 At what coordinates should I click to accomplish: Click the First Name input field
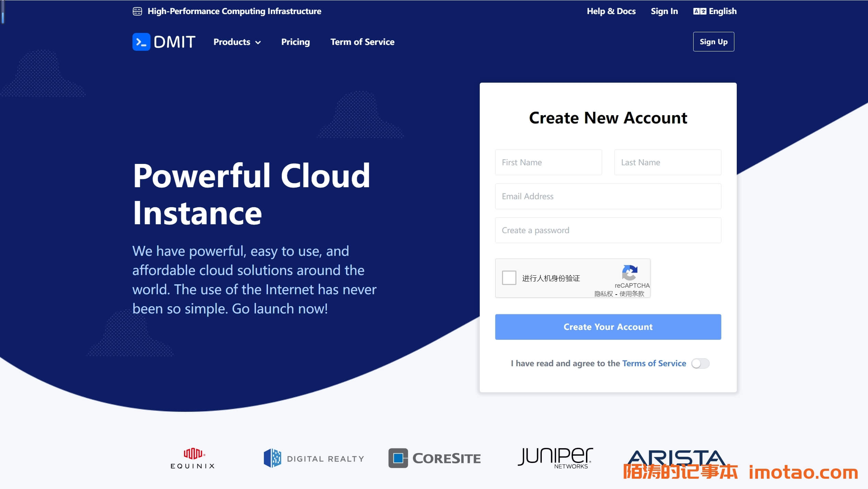coord(548,163)
